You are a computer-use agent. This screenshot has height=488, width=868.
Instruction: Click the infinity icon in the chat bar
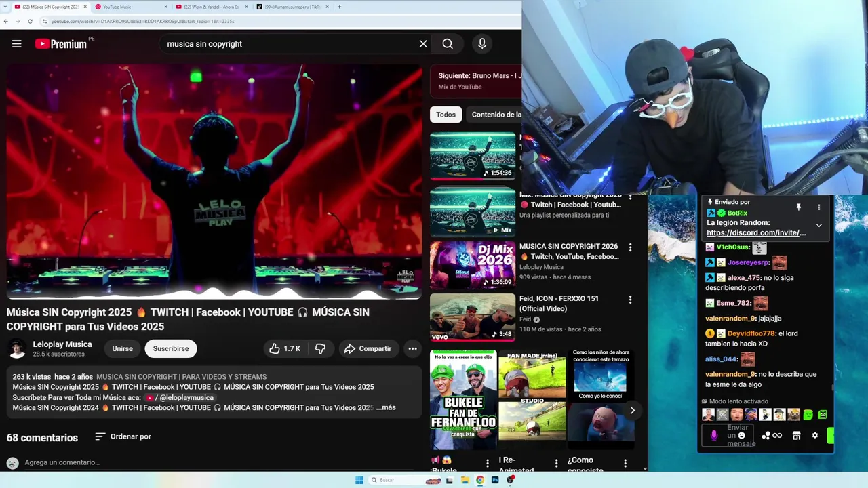777,436
